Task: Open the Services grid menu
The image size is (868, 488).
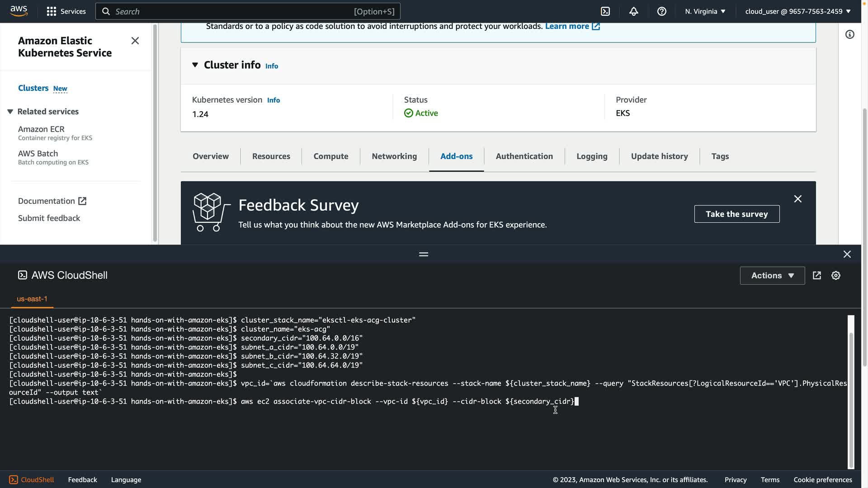Action: tap(66, 11)
